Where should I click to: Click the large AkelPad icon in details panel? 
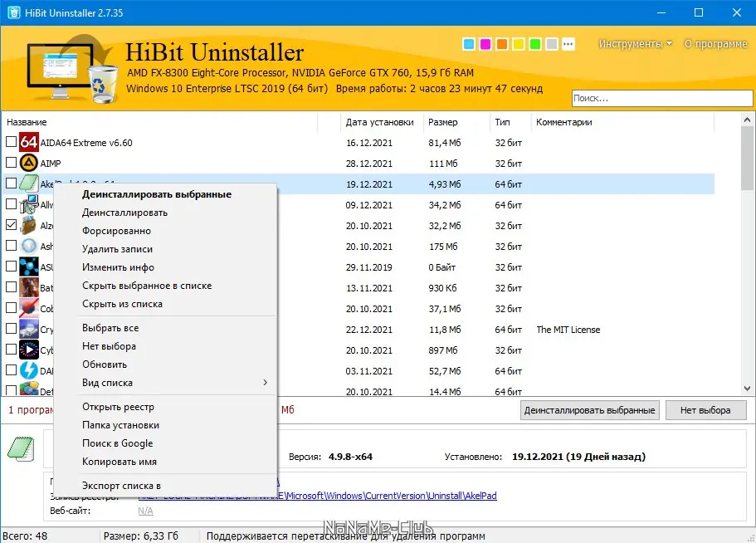pyautogui.click(x=21, y=449)
